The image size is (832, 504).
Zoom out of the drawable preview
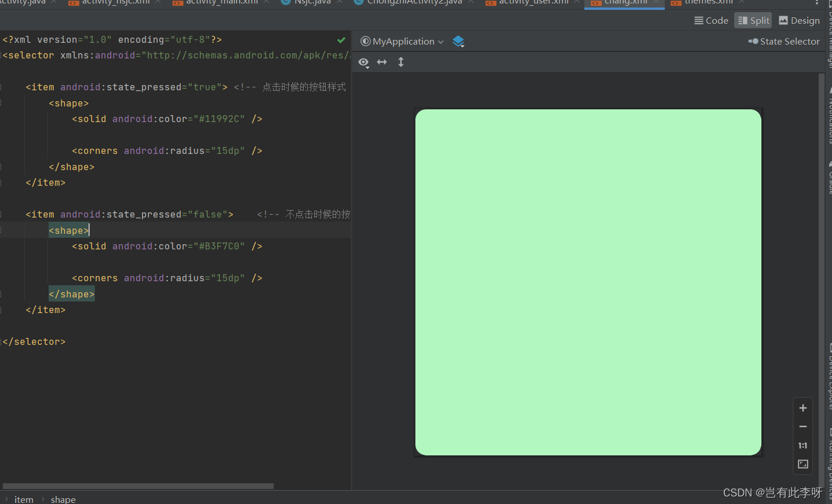point(802,426)
